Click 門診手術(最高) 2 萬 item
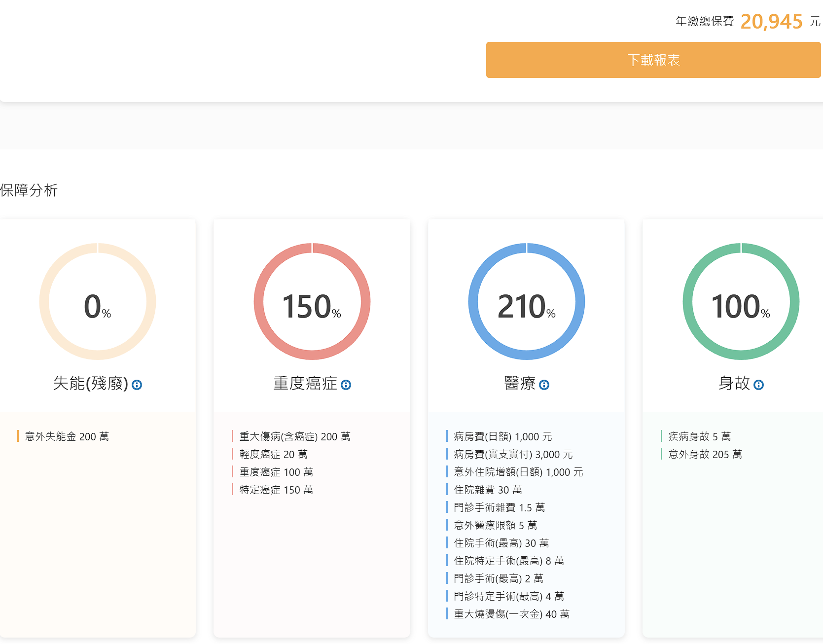The image size is (823, 644). [x=499, y=578]
